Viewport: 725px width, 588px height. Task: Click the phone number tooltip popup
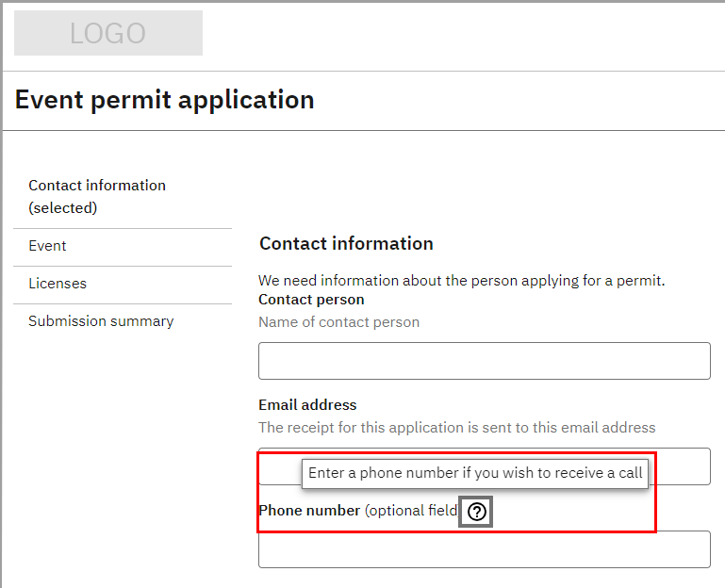[475, 473]
